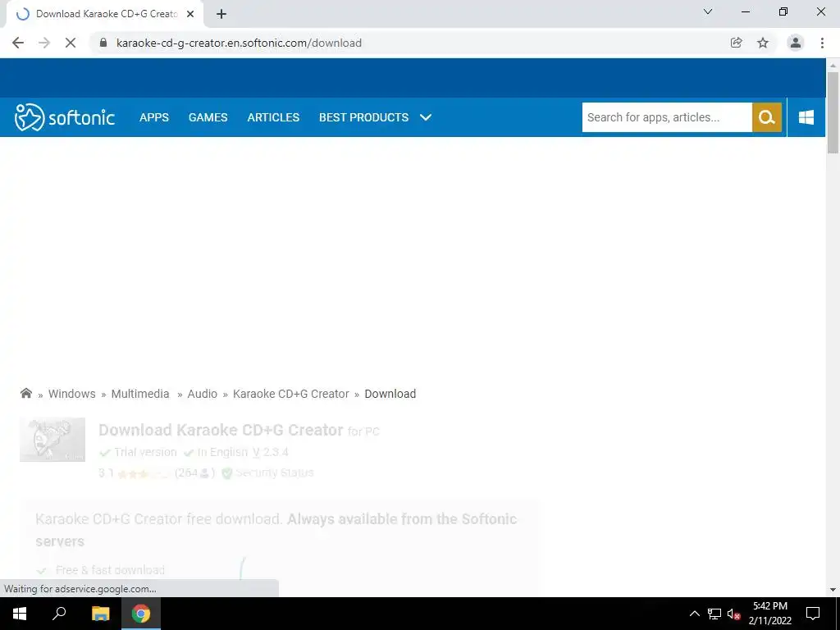Click the orange search magnifier button

point(767,117)
